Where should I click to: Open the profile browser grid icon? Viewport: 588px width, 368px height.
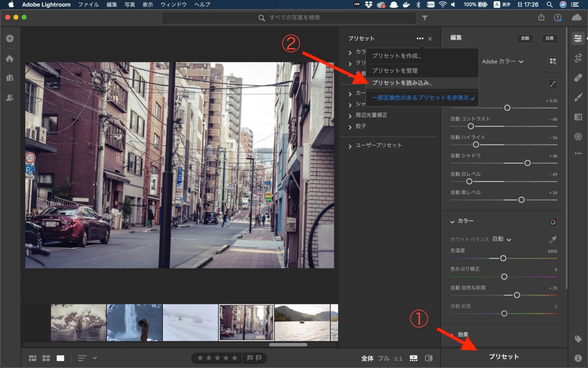553,61
